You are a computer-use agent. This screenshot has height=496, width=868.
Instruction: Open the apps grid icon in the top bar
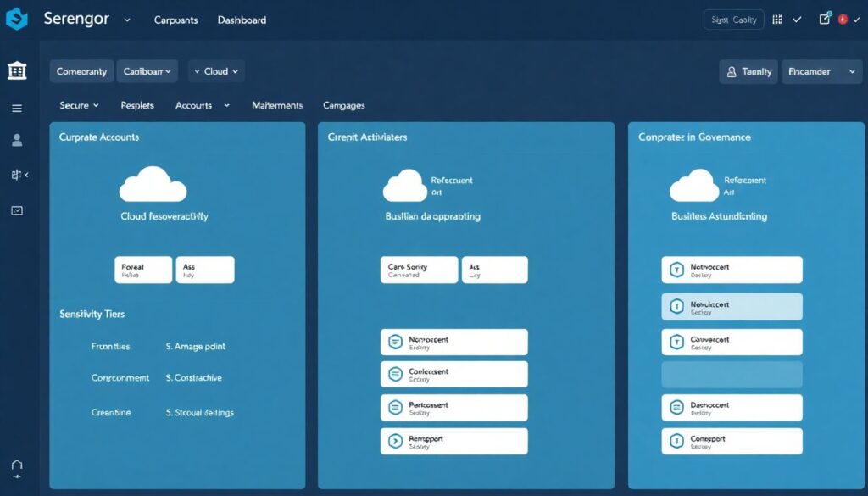click(x=776, y=19)
